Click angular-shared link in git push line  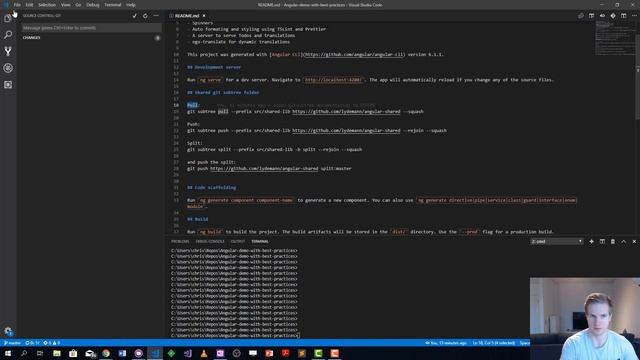(264, 169)
